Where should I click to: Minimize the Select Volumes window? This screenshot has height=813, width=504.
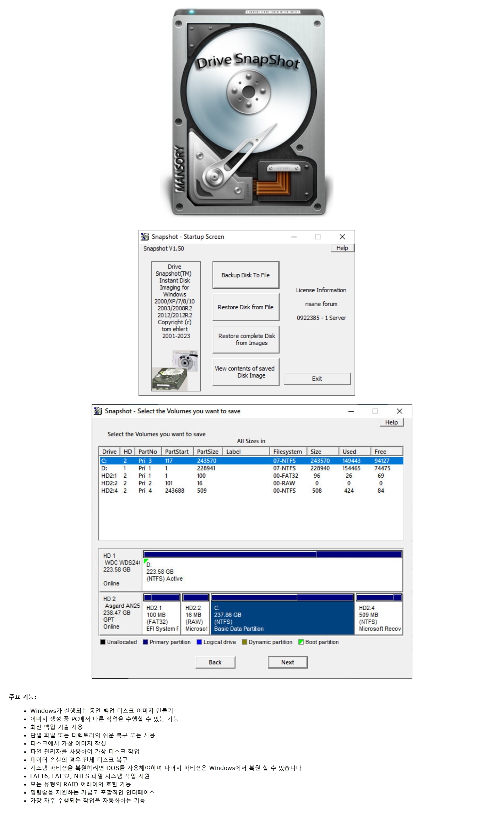[351, 411]
